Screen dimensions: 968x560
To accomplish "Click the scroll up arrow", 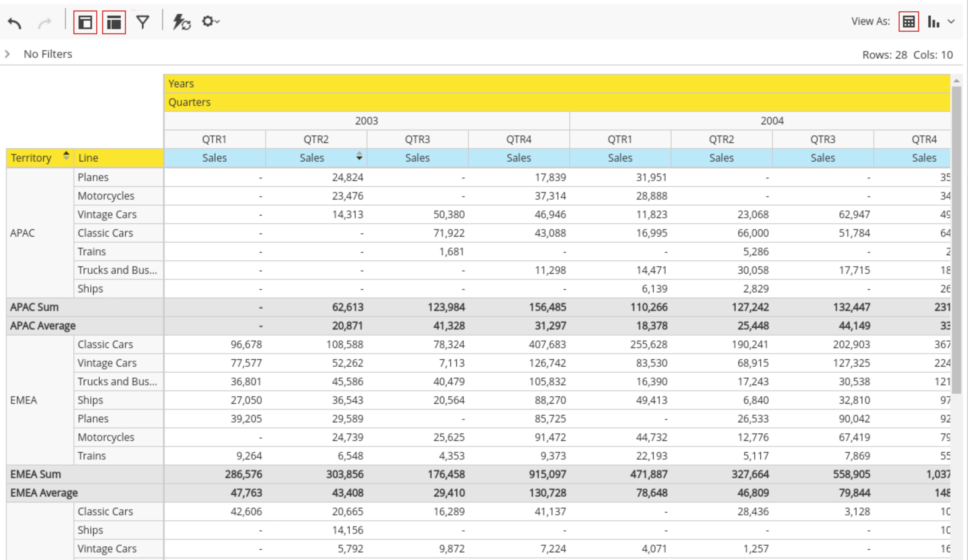I will tap(957, 80).
